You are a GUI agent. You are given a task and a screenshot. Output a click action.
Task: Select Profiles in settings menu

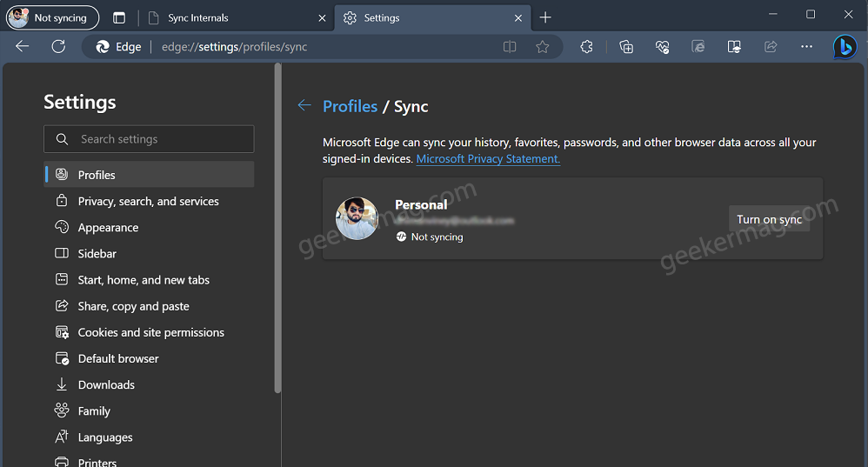pyautogui.click(x=149, y=175)
